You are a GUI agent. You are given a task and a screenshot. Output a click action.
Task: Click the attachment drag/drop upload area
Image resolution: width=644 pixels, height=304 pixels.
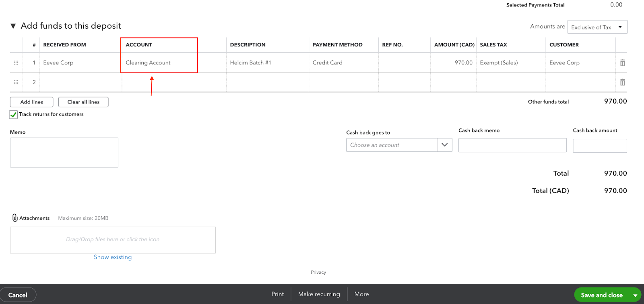(x=113, y=240)
